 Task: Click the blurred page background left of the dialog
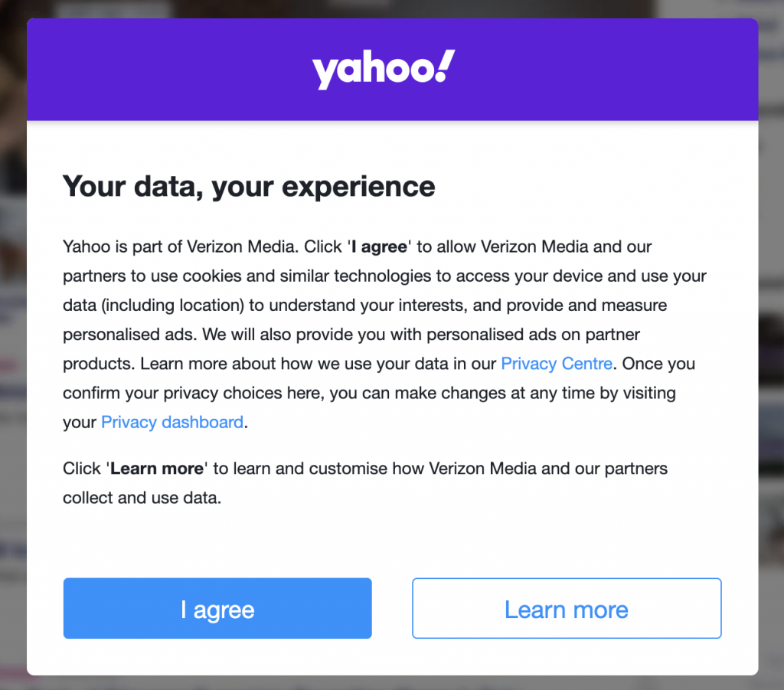(13, 350)
